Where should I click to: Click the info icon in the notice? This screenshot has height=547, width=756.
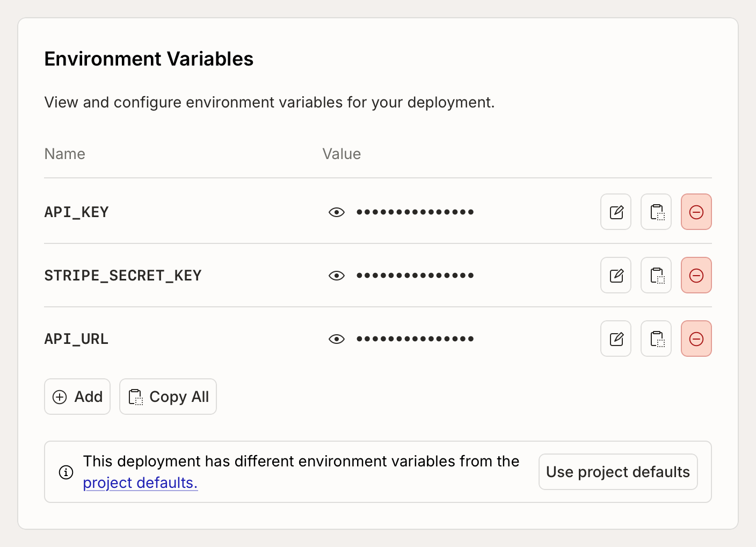(x=66, y=472)
